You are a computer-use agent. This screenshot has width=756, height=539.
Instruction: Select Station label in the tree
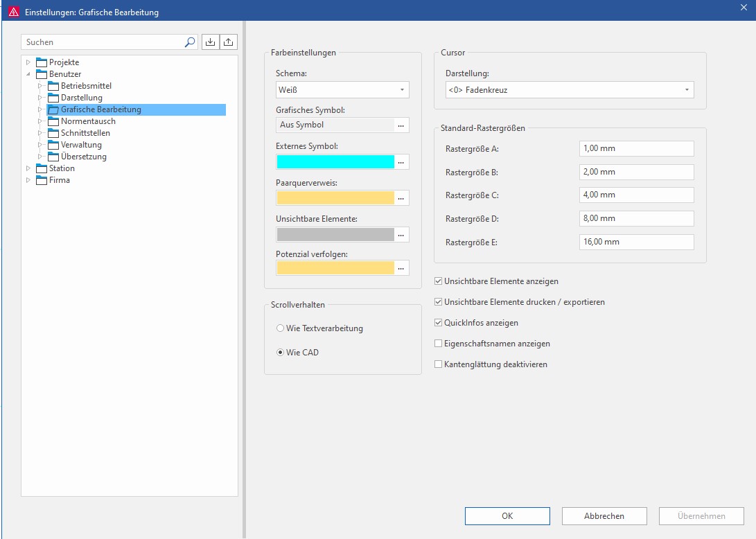click(x=62, y=168)
